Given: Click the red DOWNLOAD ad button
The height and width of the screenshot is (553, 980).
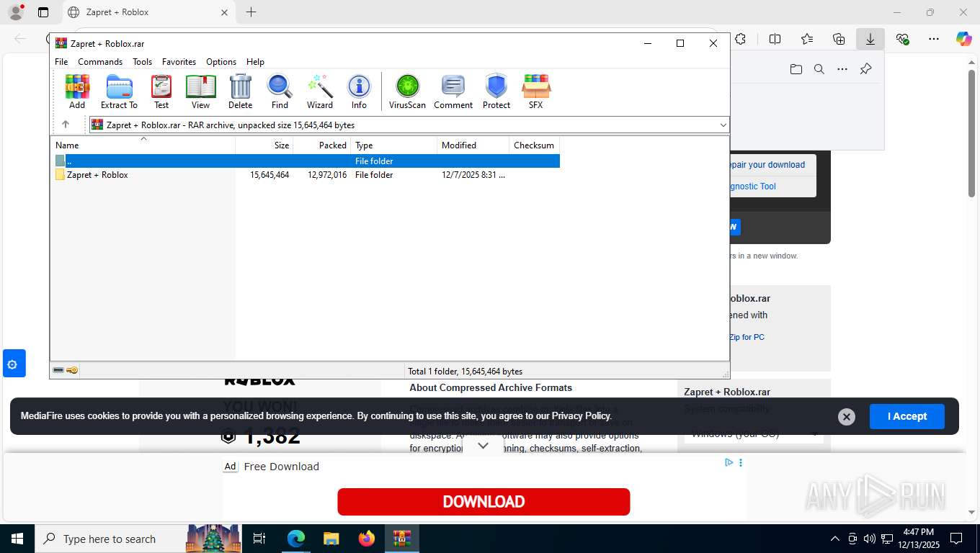Looking at the screenshot, I should 484,502.
